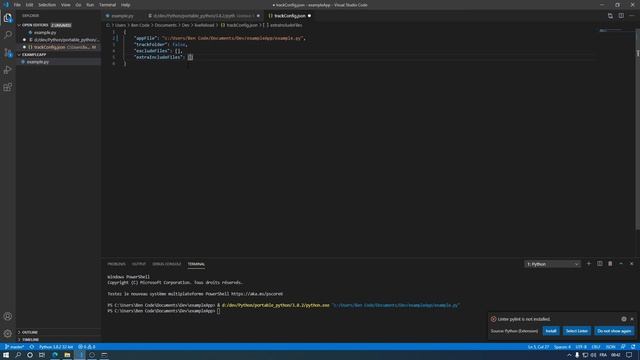
Task: Switch to the Debug Console tab
Action: coord(167,264)
